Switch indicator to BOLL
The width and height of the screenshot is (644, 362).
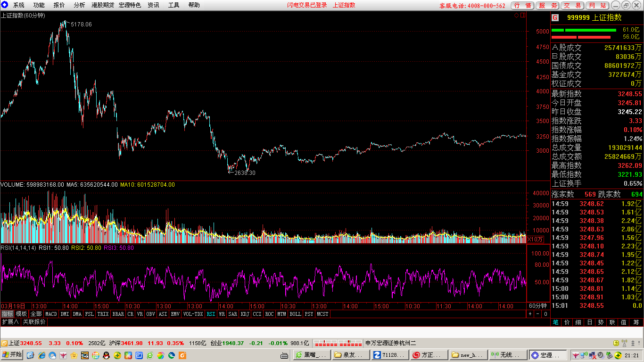click(x=295, y=314)
